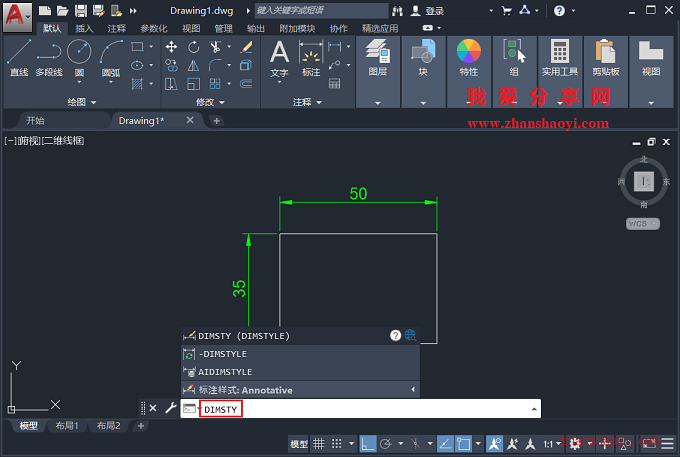Toggle annotation objects visibility in status bar
Viewport: 680px width, 457px height.
click(494, 444)
